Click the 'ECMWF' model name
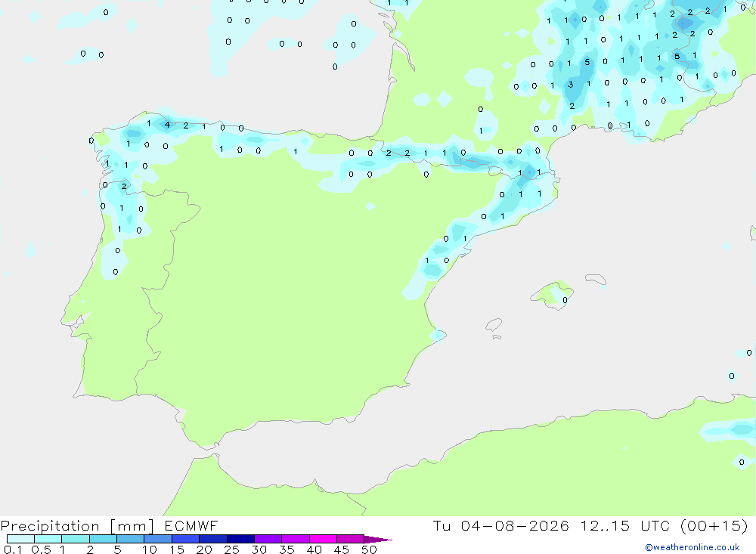756x554 pixels. coord(191,525)
